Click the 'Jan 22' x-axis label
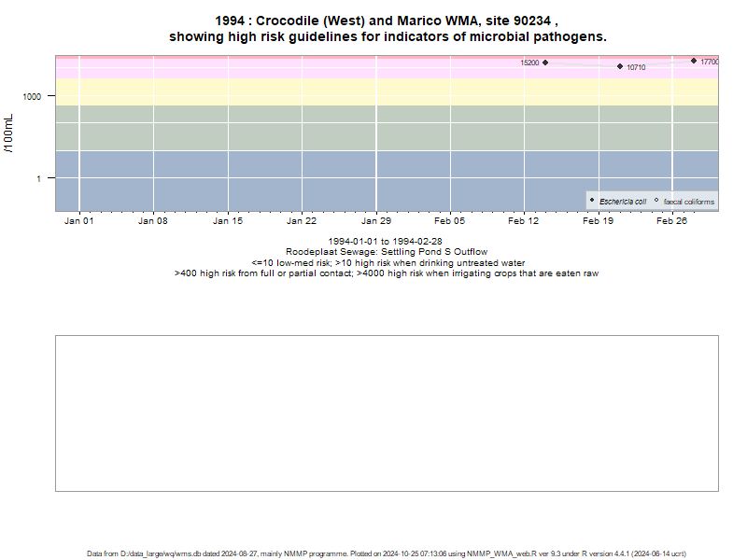Screen dimensions: 747x560 (302, 221)
